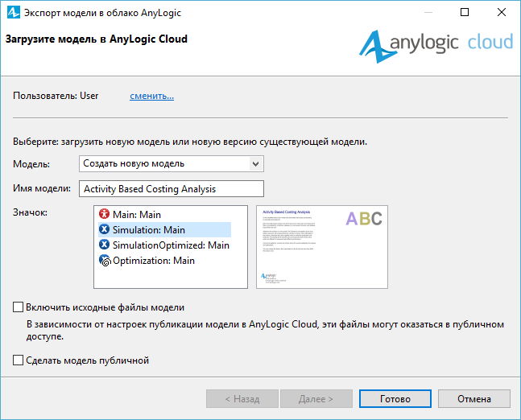The width and height of the screenshot is (521, 420).
Task: Select the 'Simulation: Main' list entry
Action: [x=164, y=230]
